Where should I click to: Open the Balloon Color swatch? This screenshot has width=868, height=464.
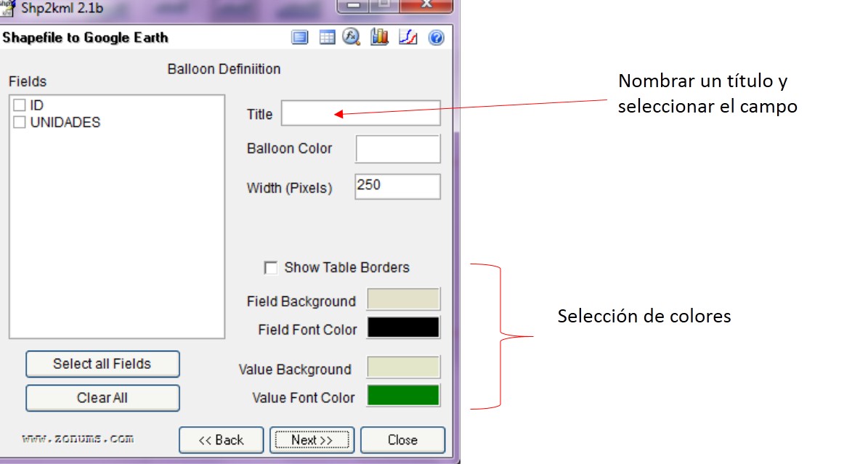click(397, 149)
